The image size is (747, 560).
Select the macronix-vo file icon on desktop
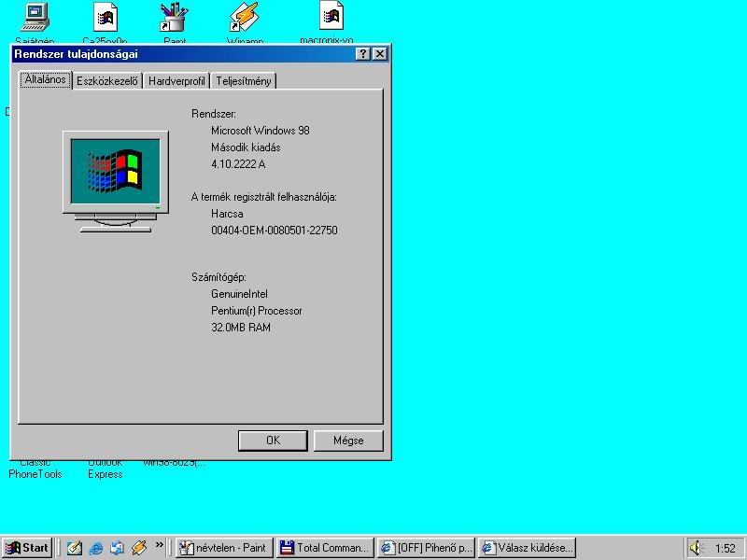(x=331, y=15)
